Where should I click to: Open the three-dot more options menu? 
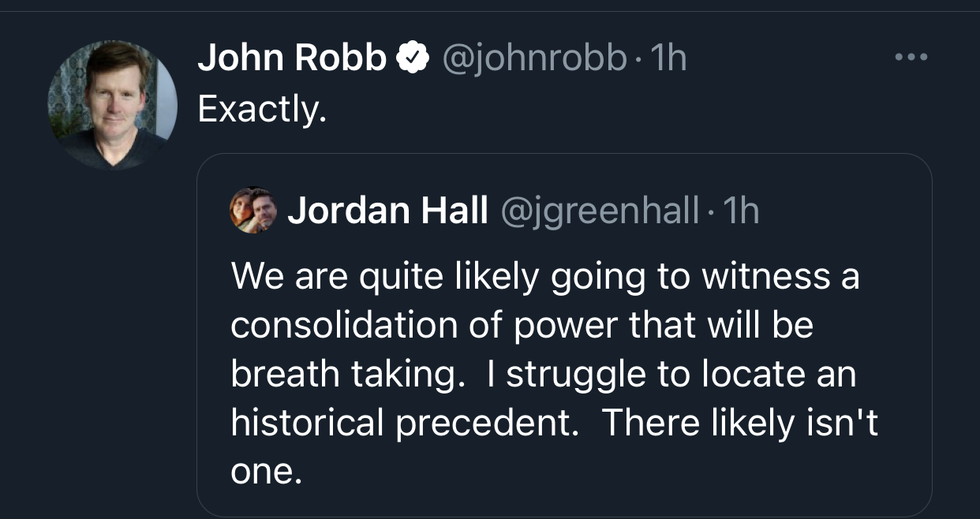pos(911,58)
